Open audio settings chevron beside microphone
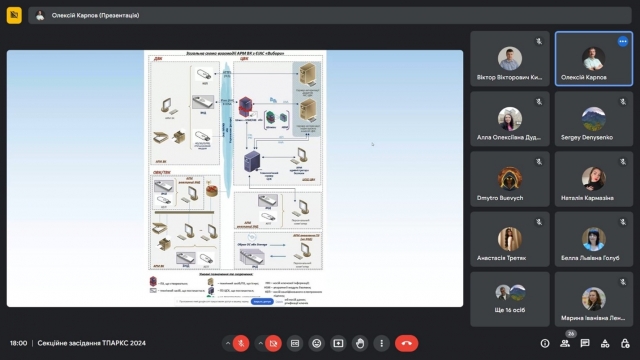This screenshot has width=640, height=360. pyautogui.click(x=228, y=343)
